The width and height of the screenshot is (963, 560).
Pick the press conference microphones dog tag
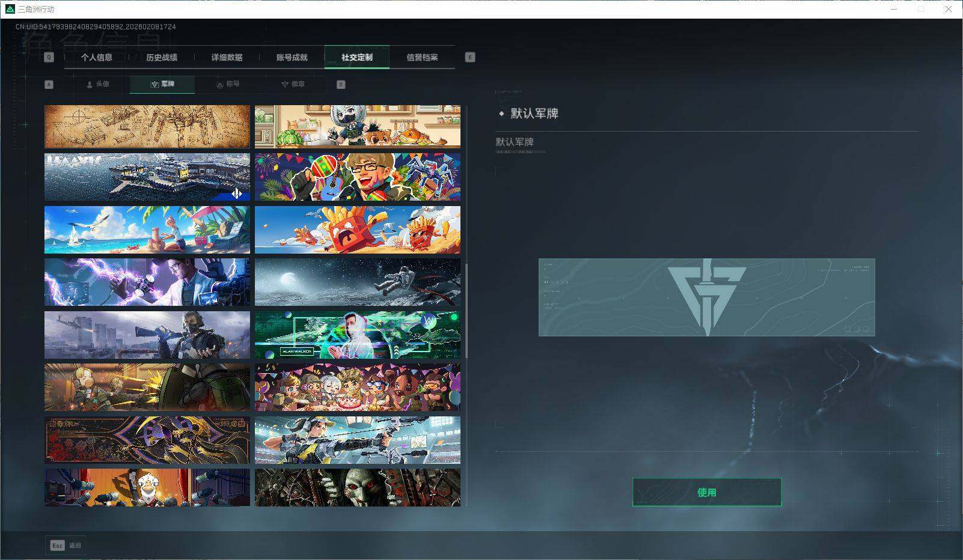147,487
